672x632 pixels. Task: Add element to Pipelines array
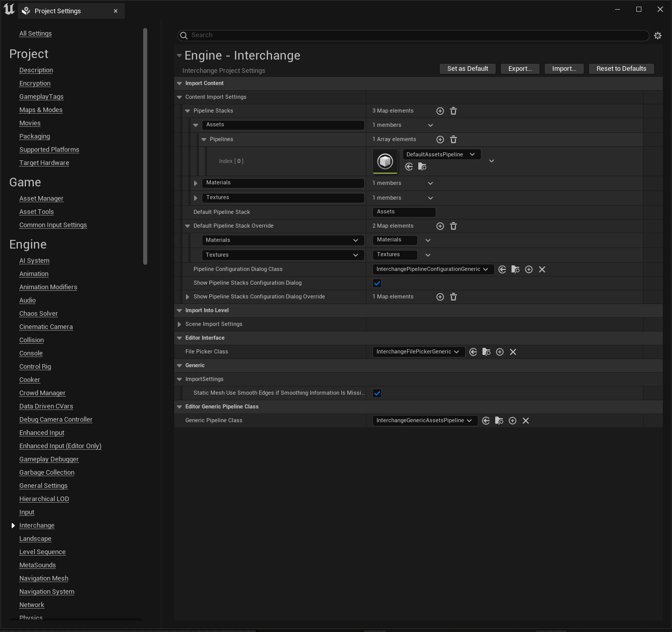tap(440, 140)
